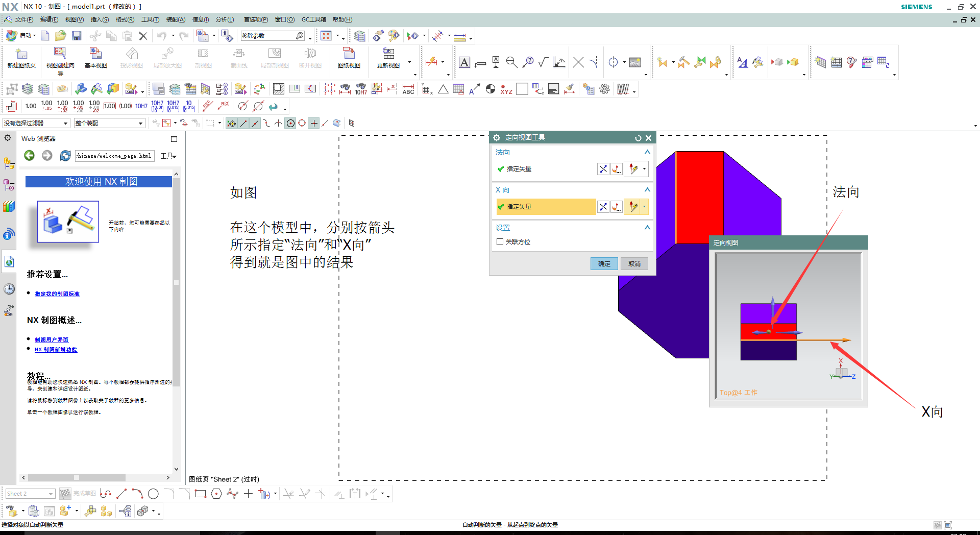The image size is (980, 535).
Task: Select the Note text 'A' tool
Action: click(464, 62)
